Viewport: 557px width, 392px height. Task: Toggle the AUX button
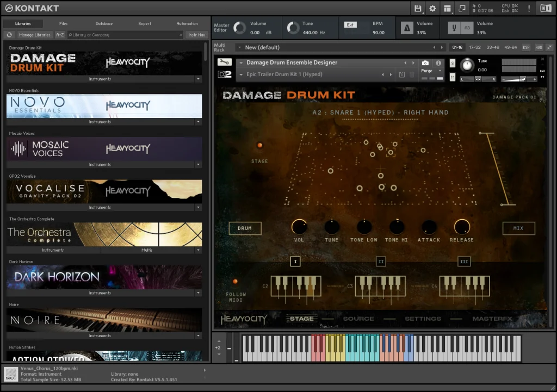tap(539, 47)
